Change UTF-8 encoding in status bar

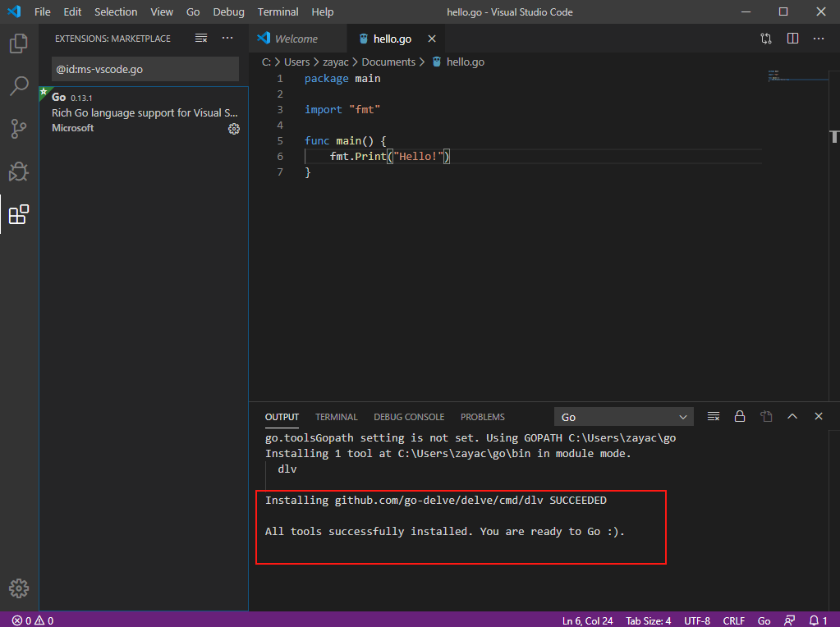coord(697,620)
